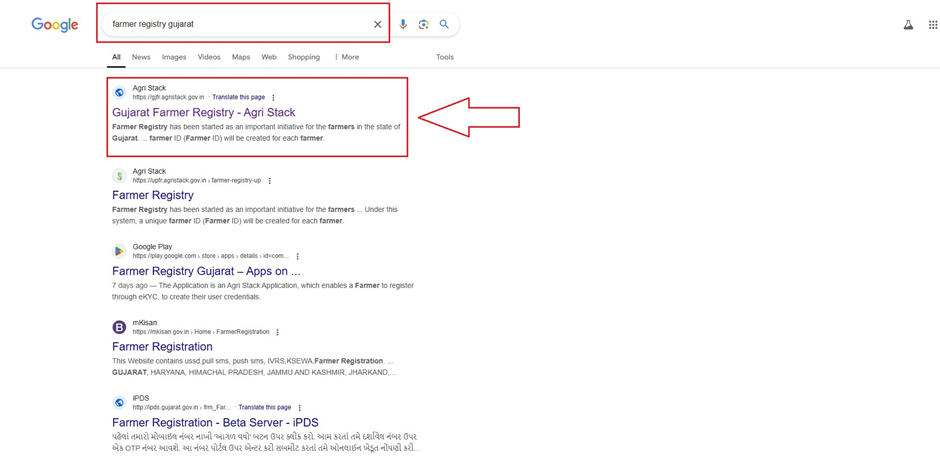Viewport: 940px width, 458px height.
Task: Open options menu for upfr.agristack result
Action: click(269, 180)
